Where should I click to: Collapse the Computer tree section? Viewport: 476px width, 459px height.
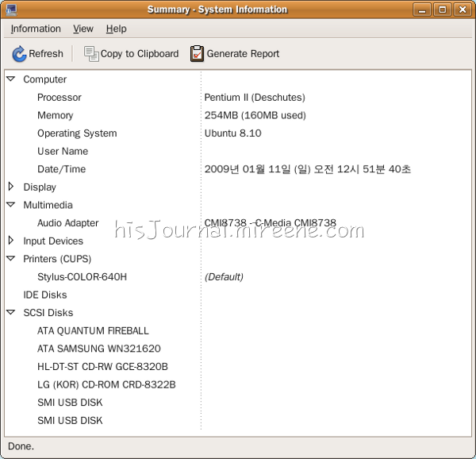click(11, 79)
